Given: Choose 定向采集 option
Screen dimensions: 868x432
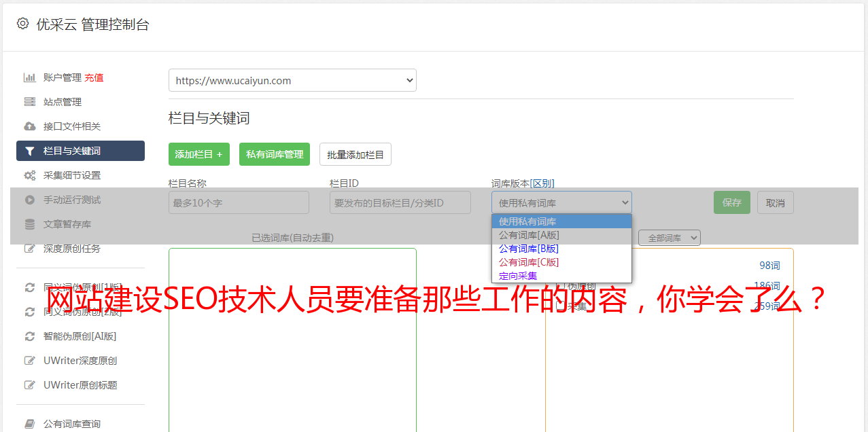Looking at the screenshot, I should click(561, 276).
